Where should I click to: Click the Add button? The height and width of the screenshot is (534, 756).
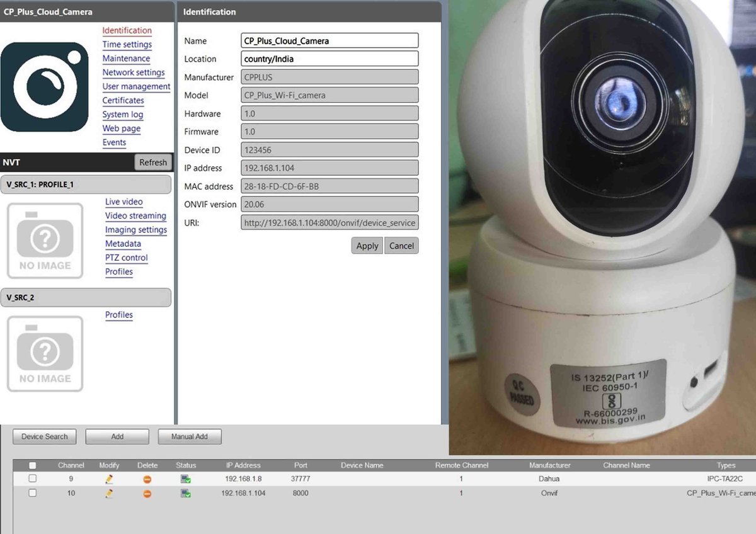[x=117, y=436]
